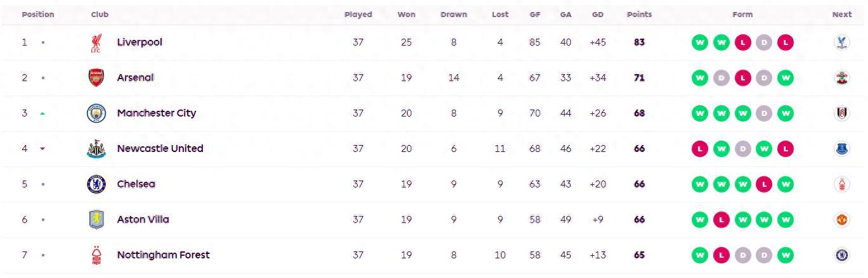868x278 pixels.
Task: Click the Aston Villa crest icon
Action: coord(96,220)
